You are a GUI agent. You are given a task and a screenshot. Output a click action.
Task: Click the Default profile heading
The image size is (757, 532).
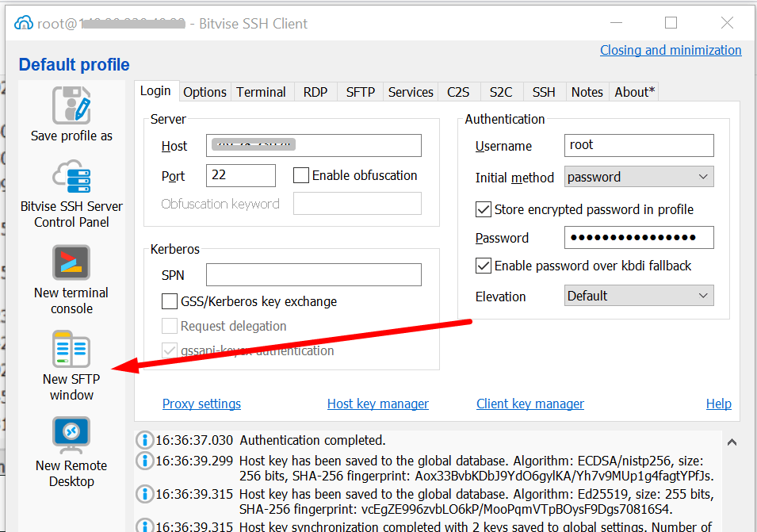[x=74, y=65]
